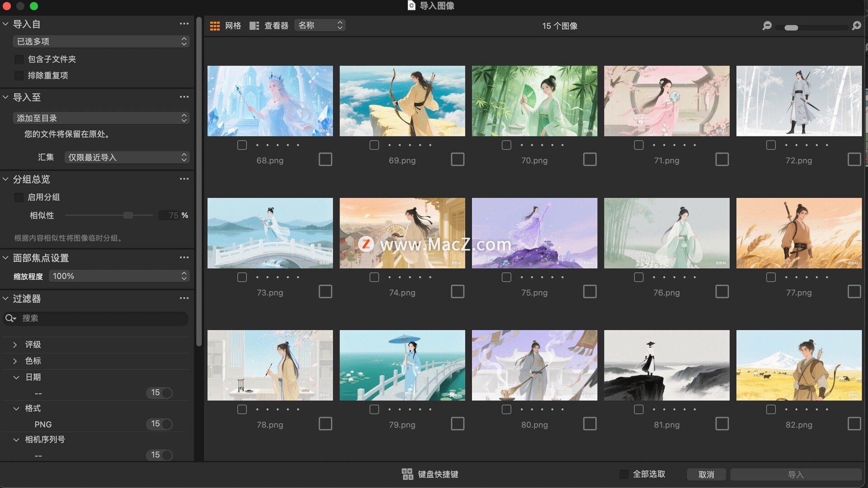Click the zoom-out thumbnail magnifier icon
Image resolution: width=868 pixels, height=488 pixels.
coord(767,26)
